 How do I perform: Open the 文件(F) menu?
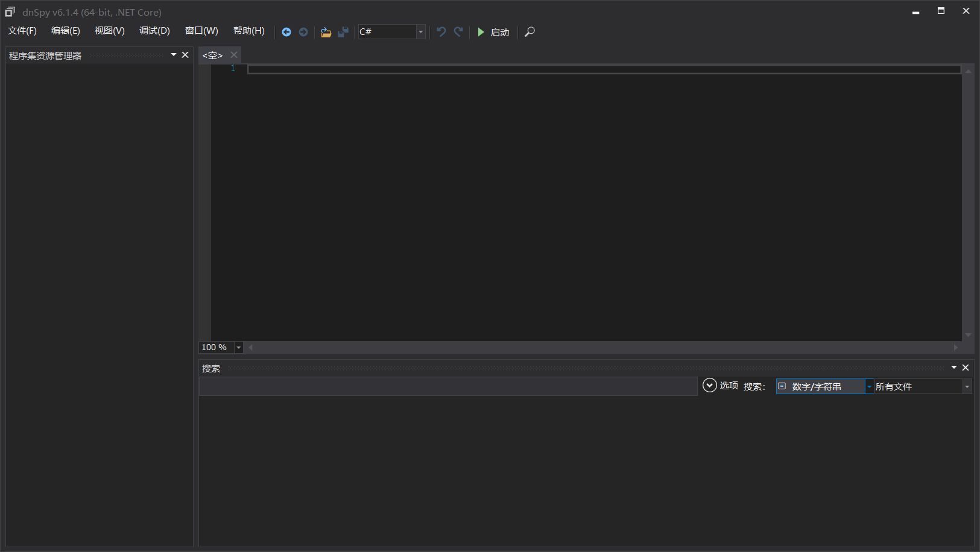(x=22, y=31)
